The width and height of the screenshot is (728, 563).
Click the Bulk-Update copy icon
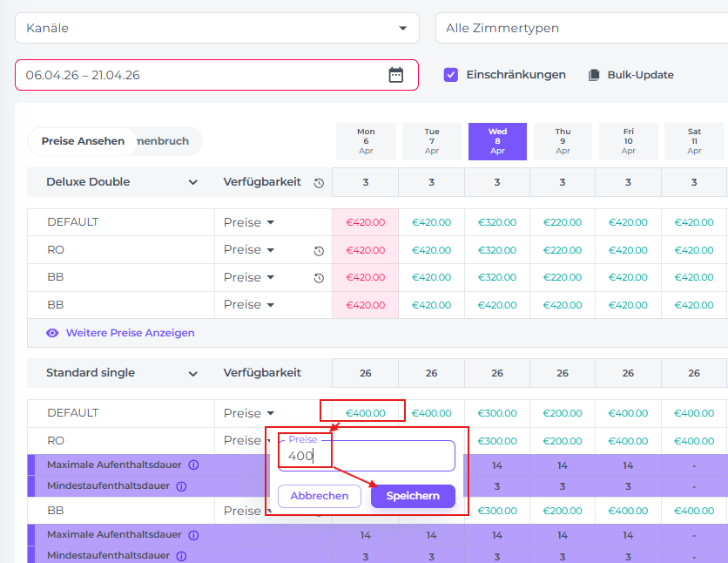(x=594, y=75)
